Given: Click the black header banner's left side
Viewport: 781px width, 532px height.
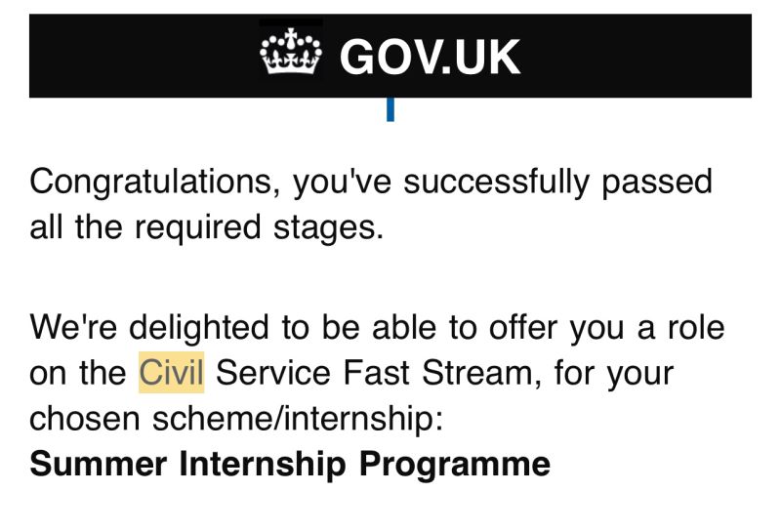Looking at the screenshot, I should (144, 56).
